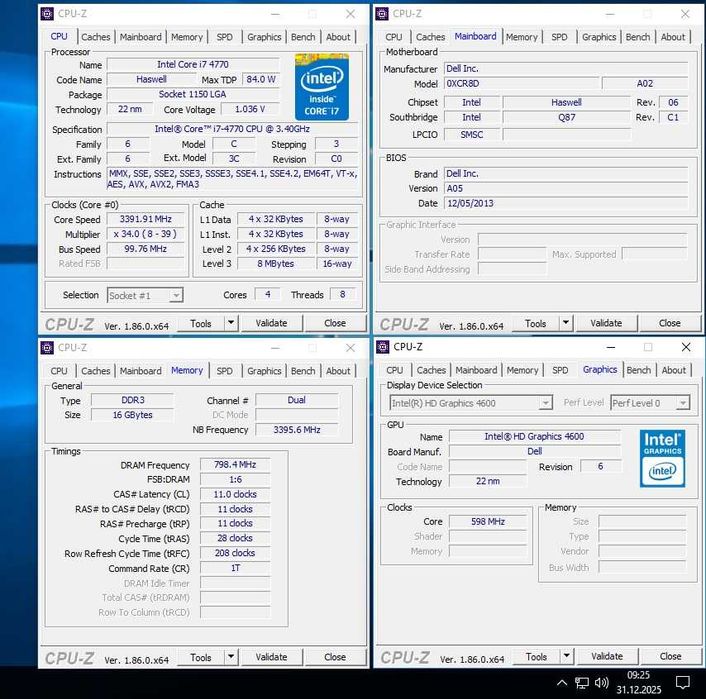Viewport: 706px width, 699px height.
Task: Open Perf Level 0 dropdown
Action: [650, 403]
